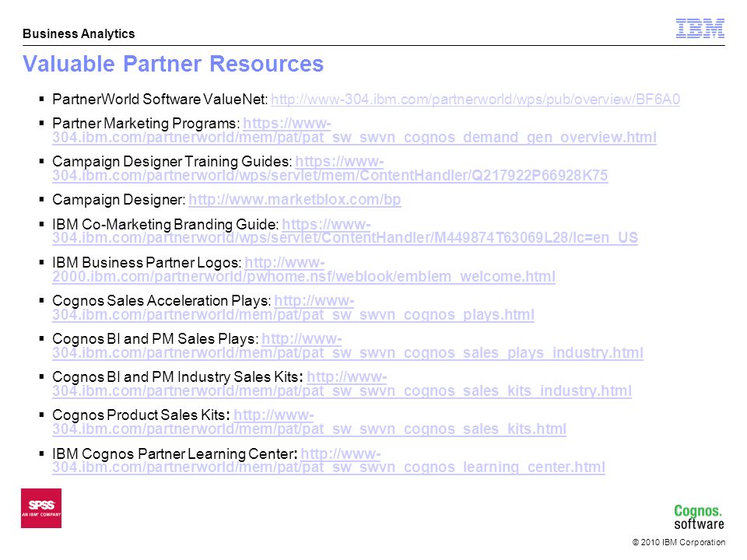Image resolution: width=747 pixels, height=560 pixels.
Task: Select the 'Campaign Designer Training Guides:' label
Action: (x=173, y=162)
